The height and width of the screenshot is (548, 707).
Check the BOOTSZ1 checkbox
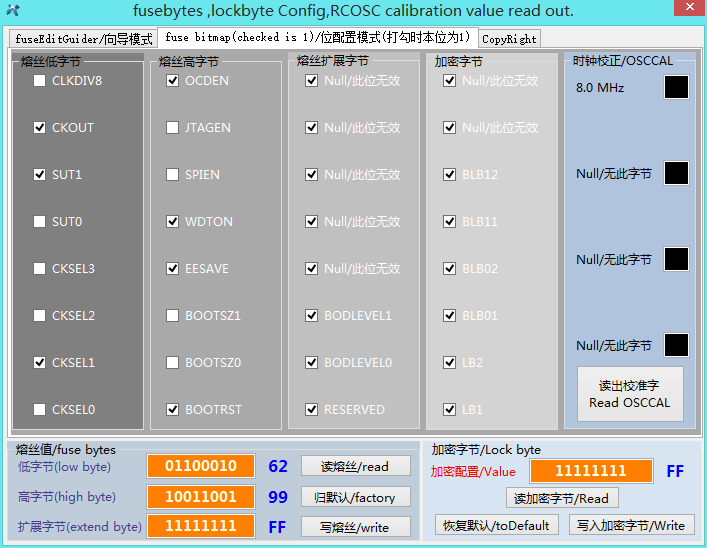pos(172,315)
